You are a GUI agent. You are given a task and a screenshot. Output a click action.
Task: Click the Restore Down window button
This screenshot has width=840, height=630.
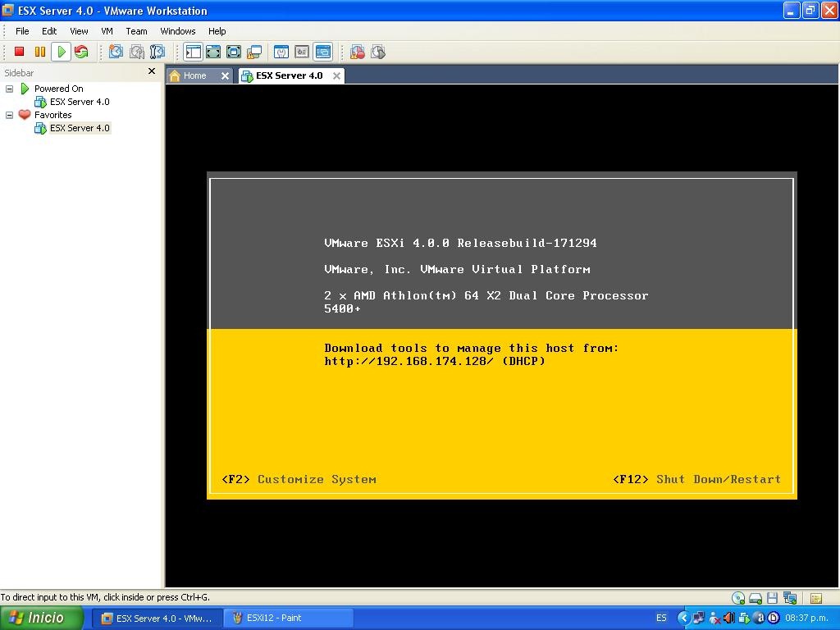[810, 10]
